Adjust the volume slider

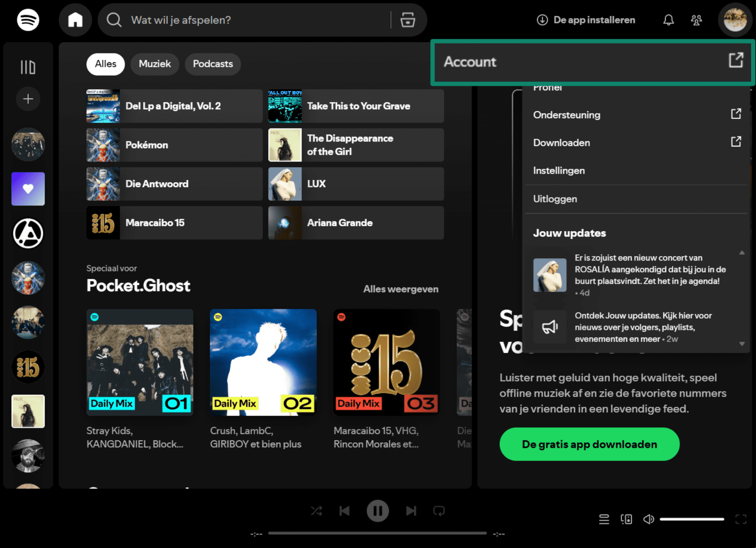pyautogui.click(x=692, y=519)
